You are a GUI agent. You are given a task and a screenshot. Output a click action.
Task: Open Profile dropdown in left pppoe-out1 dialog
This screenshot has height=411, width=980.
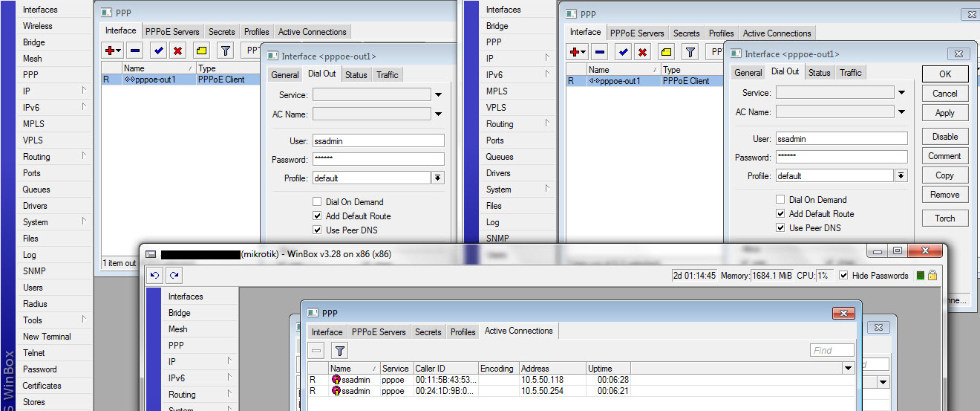coord(438,178)
